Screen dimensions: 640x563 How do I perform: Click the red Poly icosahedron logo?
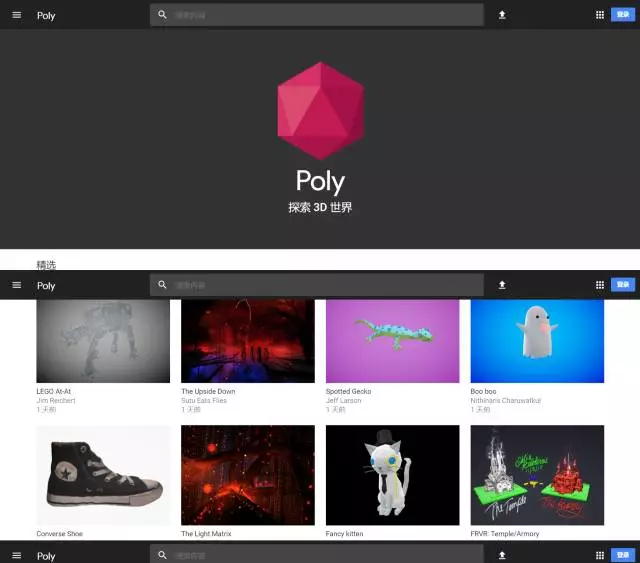pyautogui.click(x=320, y=110)
